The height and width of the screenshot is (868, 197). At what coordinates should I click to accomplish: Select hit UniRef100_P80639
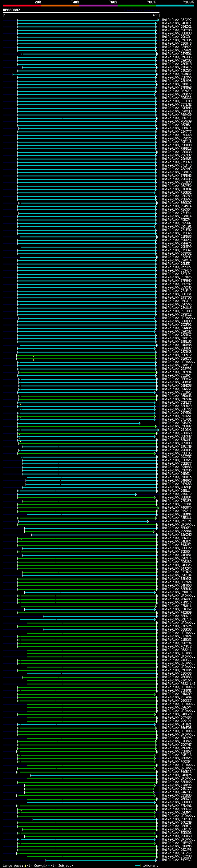(176, 121)
